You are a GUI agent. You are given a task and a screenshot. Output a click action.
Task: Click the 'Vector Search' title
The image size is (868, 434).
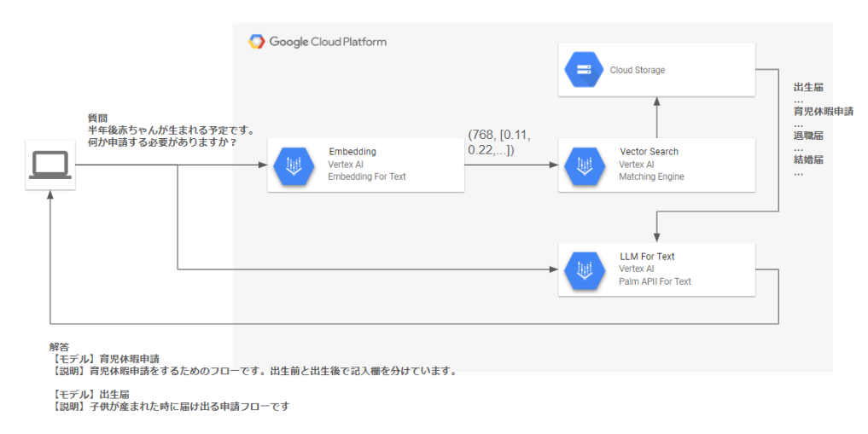[x=649, y=152]
